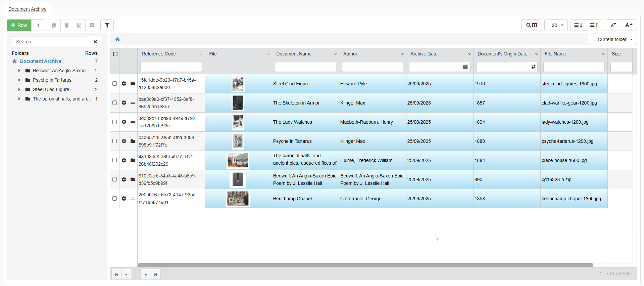Select the Document Archive root folder
Viewport: 644px width, 286px height.
41,61
